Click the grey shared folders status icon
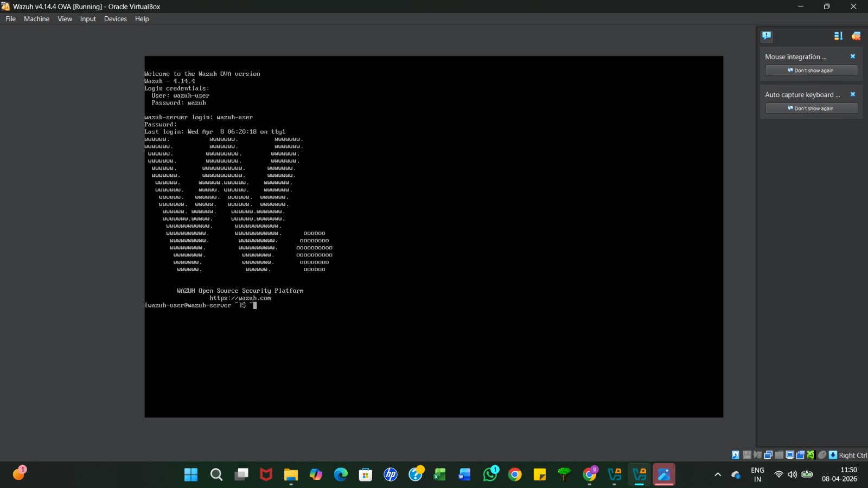The image size is (868, 488). [x=779, y=455]
